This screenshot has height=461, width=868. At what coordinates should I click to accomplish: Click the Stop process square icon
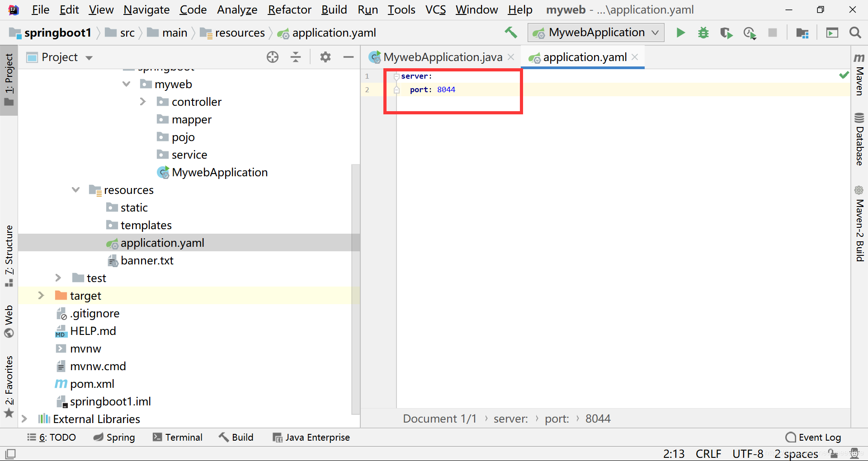[x=773, y=33]
